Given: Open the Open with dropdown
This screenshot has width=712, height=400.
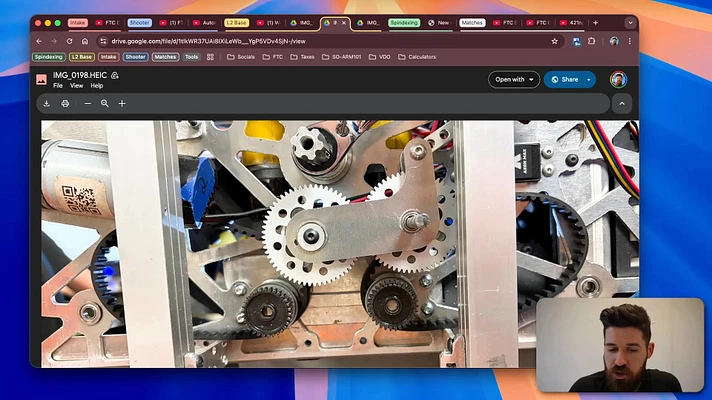Looking at the screenshot, I should (514, 79).
